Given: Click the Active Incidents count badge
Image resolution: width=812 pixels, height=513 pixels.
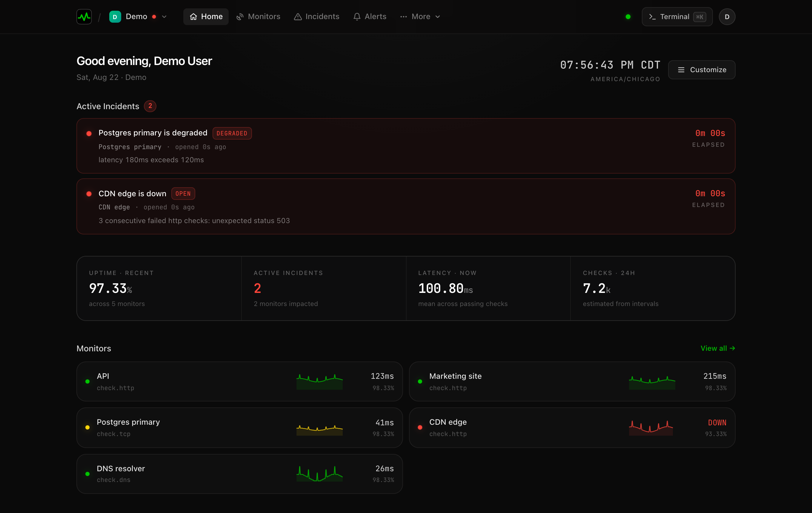Looking at the screenshot, I should [150, 106].
